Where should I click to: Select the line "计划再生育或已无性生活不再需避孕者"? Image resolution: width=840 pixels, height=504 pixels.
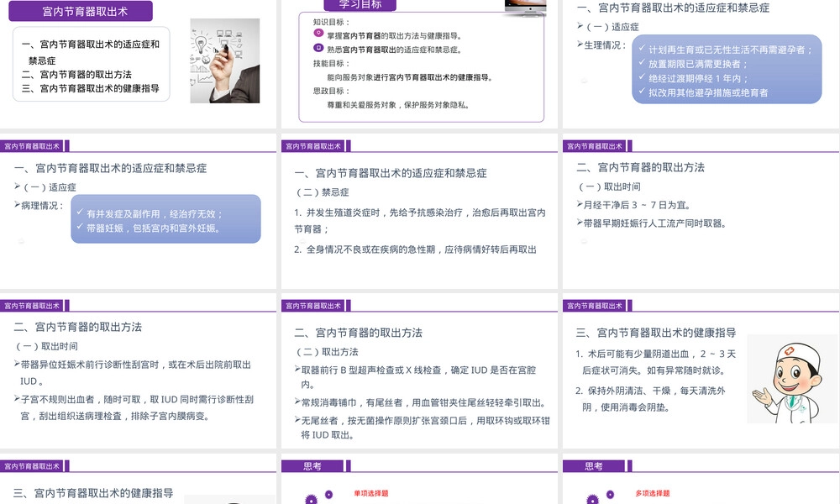point(731,50)
